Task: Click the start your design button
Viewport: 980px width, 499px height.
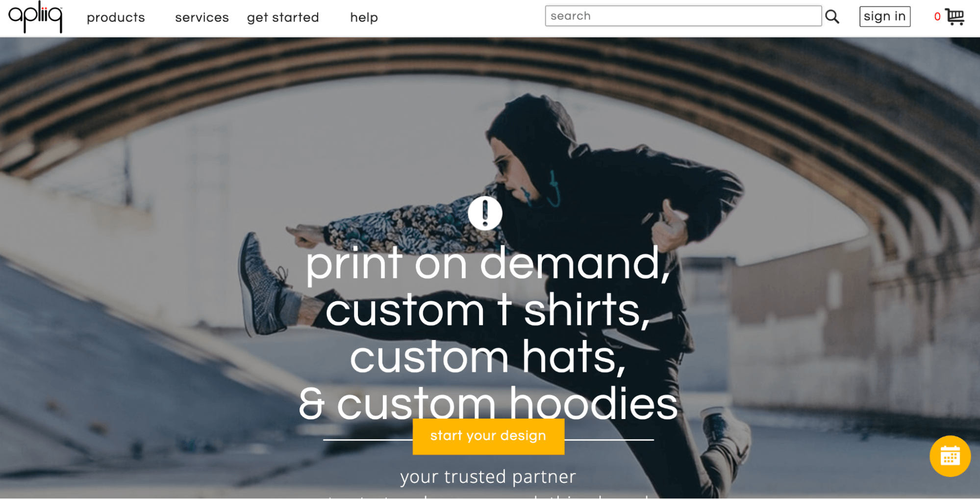Action: (488, 436)
